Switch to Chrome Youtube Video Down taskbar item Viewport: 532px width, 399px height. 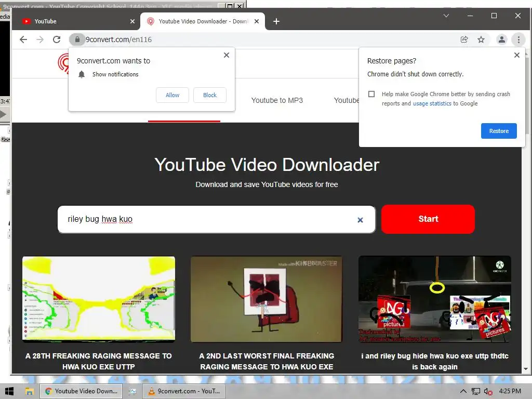[x=82, y=391]
